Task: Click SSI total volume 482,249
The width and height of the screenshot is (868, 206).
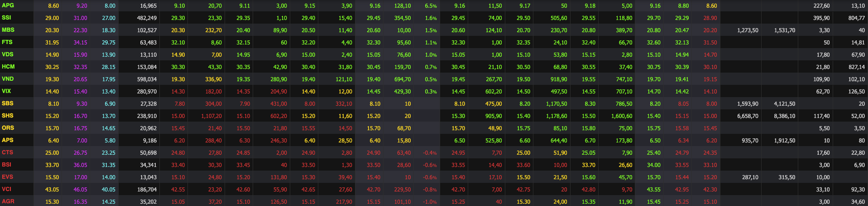Action: pos(147,18)
